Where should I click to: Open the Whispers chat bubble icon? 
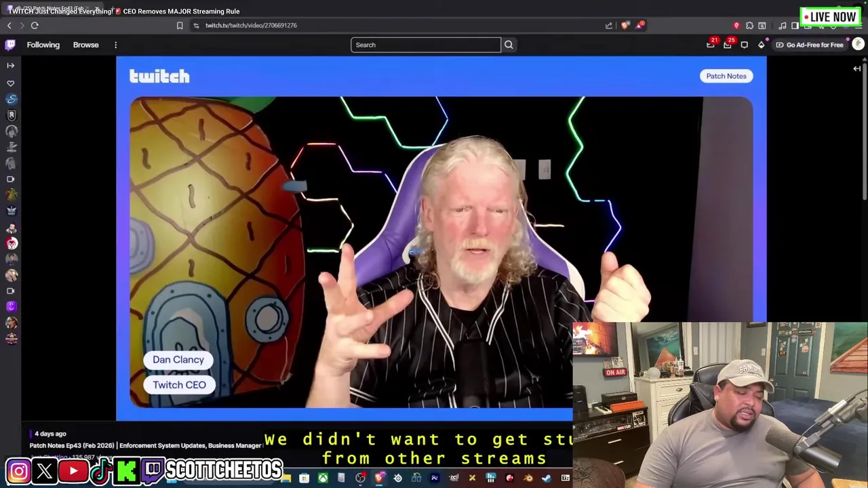[745, 45]
